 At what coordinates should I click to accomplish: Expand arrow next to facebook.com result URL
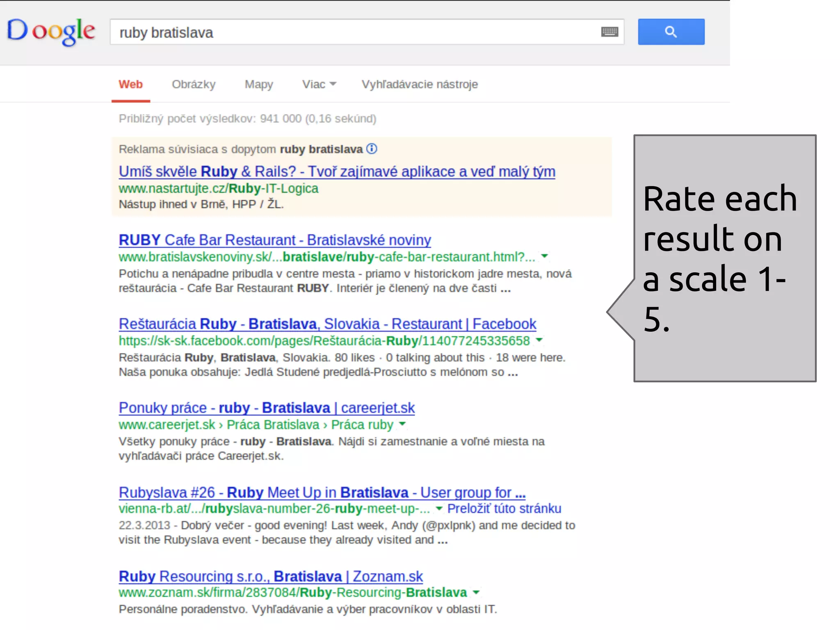pos(539,340)
